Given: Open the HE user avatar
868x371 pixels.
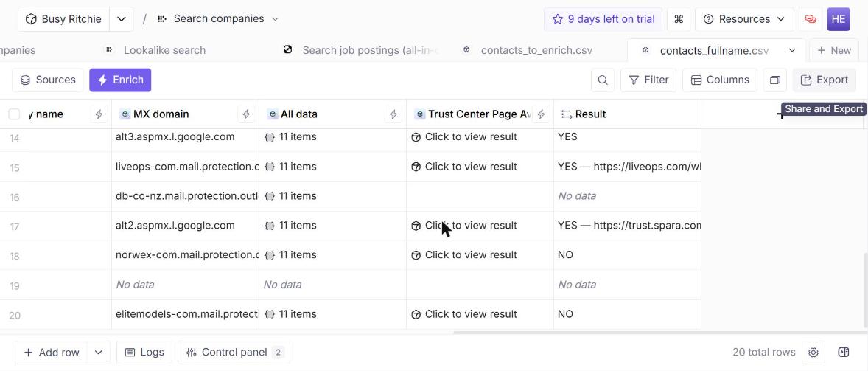Looking at the screenshot, I should pyautogui.click(x=838, y=19).
